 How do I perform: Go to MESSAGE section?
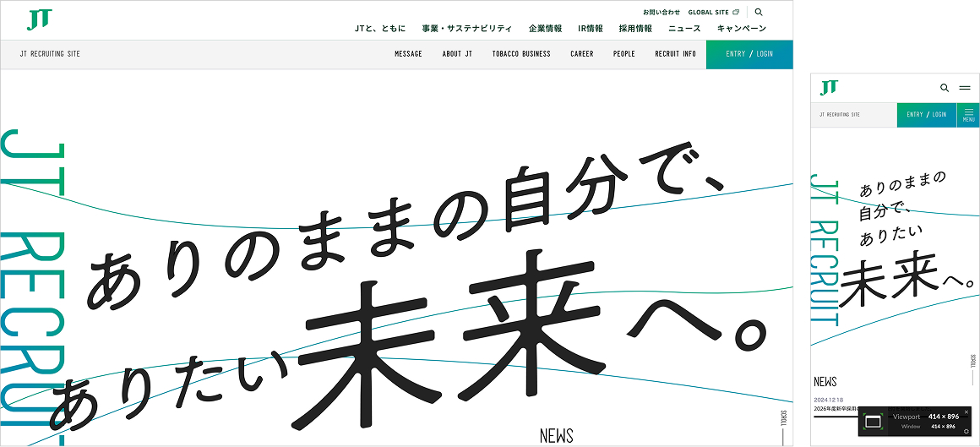[x=408, y=54]
